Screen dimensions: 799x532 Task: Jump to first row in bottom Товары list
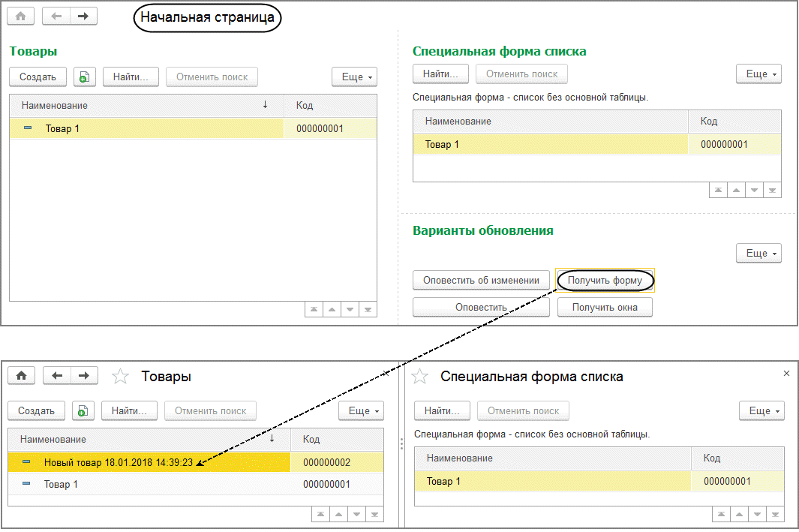(x=320, y=514)
